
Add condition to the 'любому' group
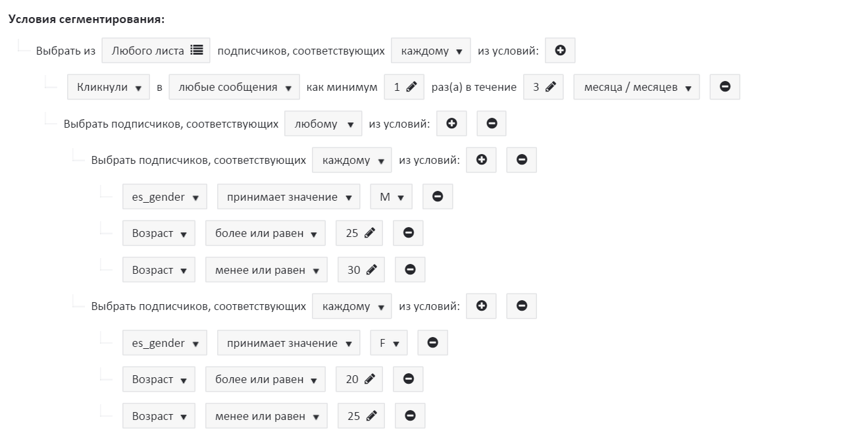(451, 123)
